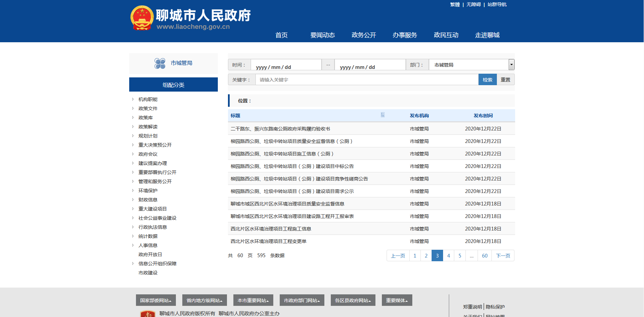
Task: Select 信息公开组织保障 in sidebar
Action: point(157,264)
